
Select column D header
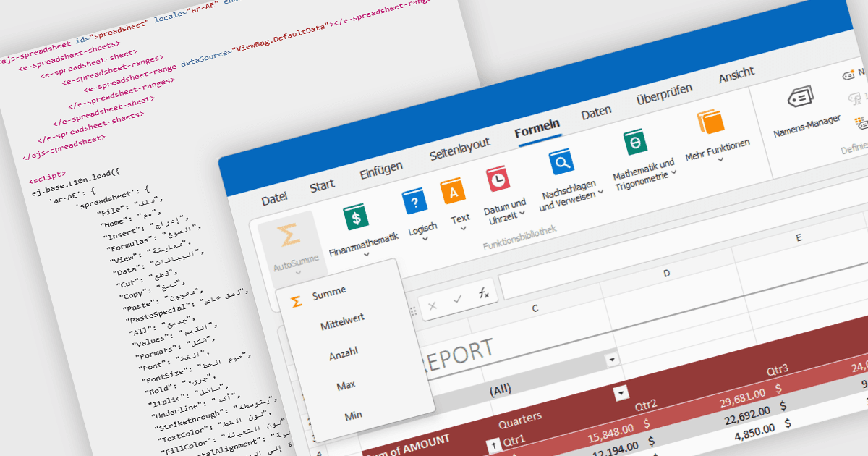coord(666,274)
